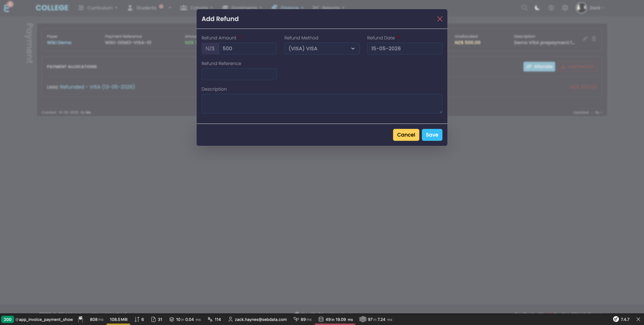Focus the Refund Reference input
Screen dimensions: 644x325
239,74
